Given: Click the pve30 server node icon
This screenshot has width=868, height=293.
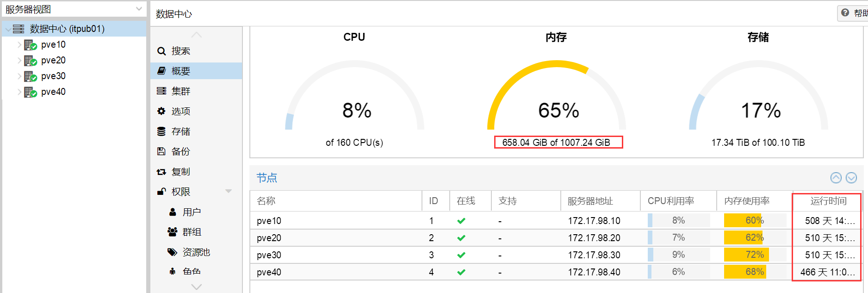Looking at the screenshot, I should (x=31, y=76).
